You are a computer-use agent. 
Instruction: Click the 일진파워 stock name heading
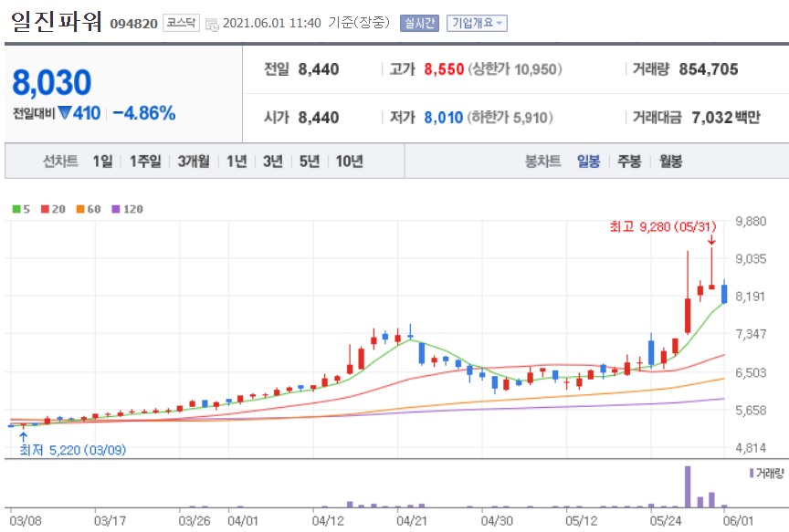point(57,22)
